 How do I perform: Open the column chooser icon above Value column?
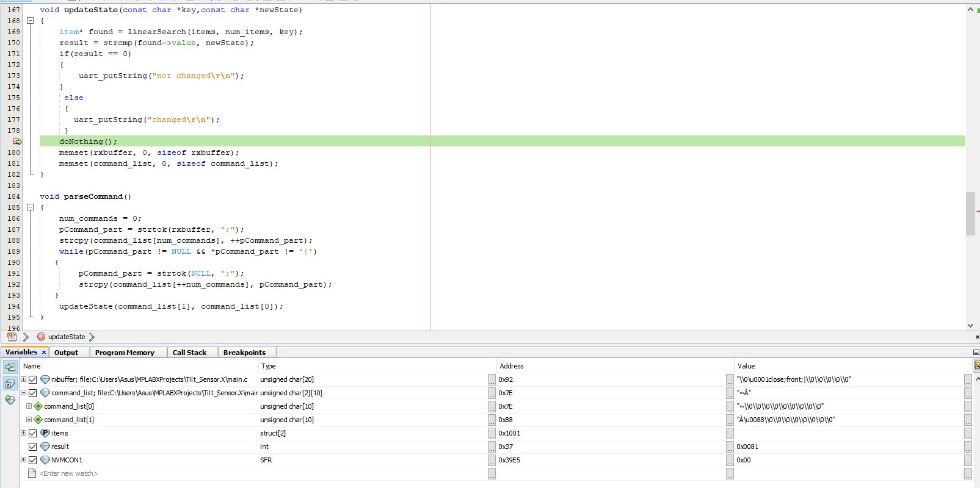pyautogui.click(x=976, y=365)
